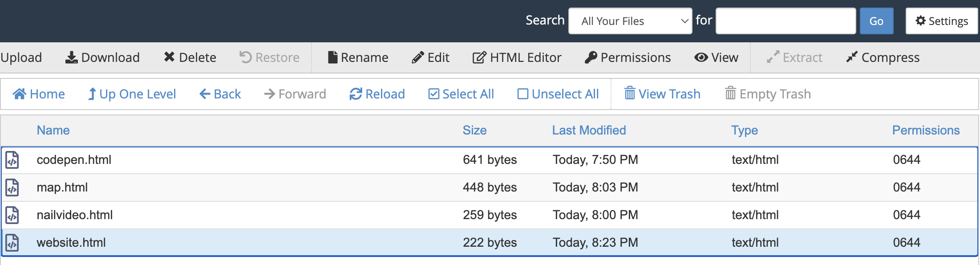The height and width of the screenshot is (265, 980).
Task: Focus the search text field
Action: tap(786, 21)
